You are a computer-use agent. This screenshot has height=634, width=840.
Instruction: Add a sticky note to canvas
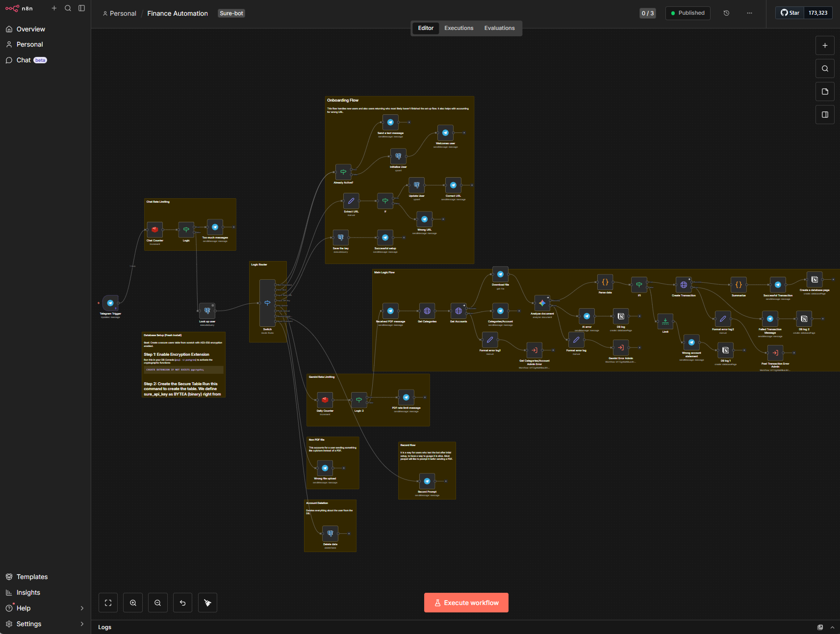tap(825, 92)
